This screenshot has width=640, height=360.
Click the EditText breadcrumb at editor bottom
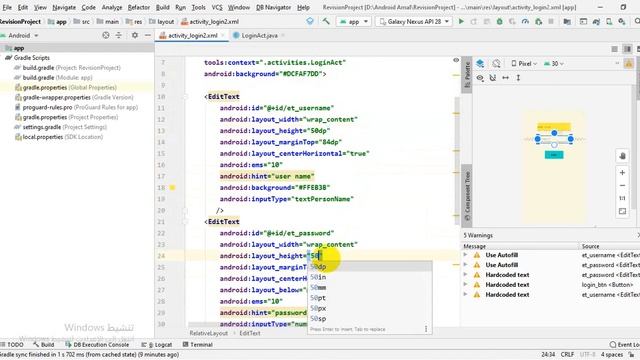pyautogui.click(x=249, y=333)
